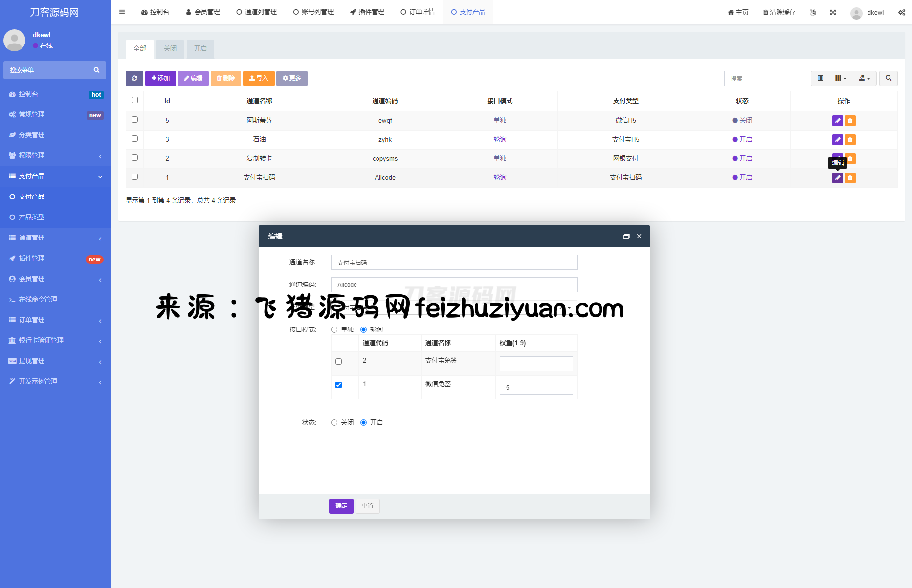This screenshot has height=588, width=912.
Task: Switch to the 关闭 filter tab
Action: [x=170, y=49]
